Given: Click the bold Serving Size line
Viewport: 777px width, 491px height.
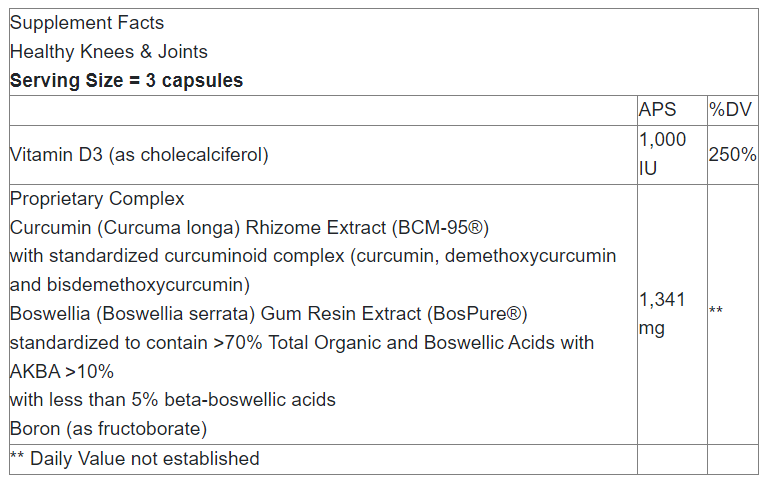Looking at the screenshot, I should 126,81.
